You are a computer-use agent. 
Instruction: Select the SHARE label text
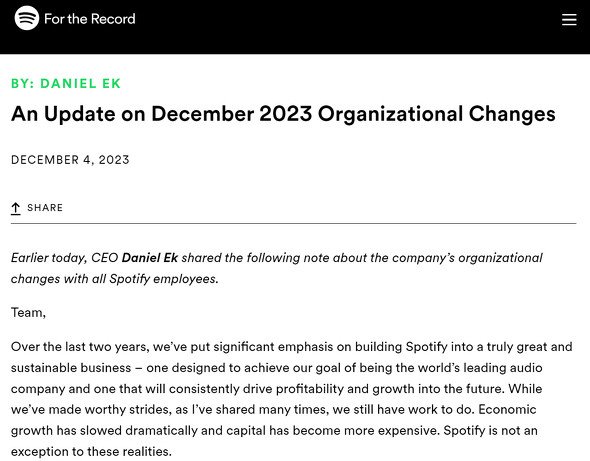tap(45, 208)
